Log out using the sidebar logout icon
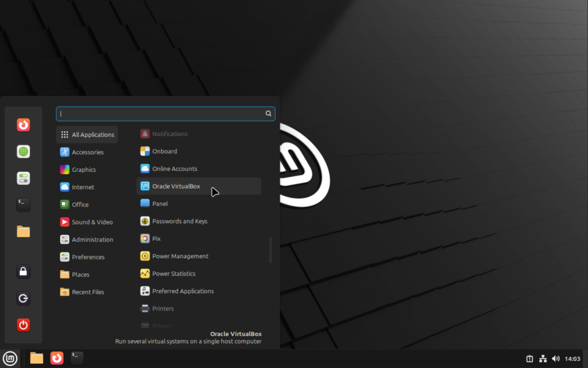Screen dimensions: 588x368 pos(23,298)
